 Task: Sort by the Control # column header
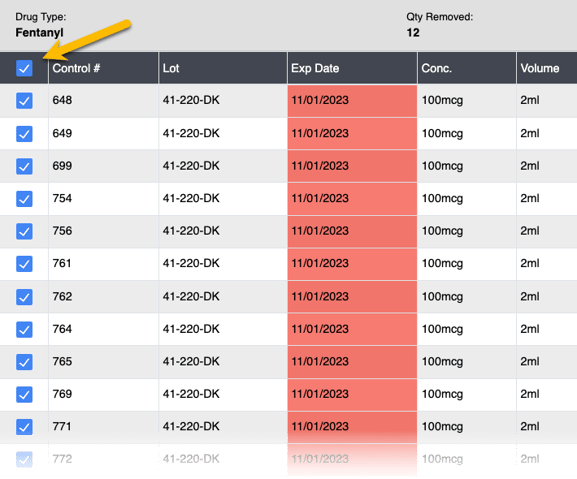coord(103,68)
